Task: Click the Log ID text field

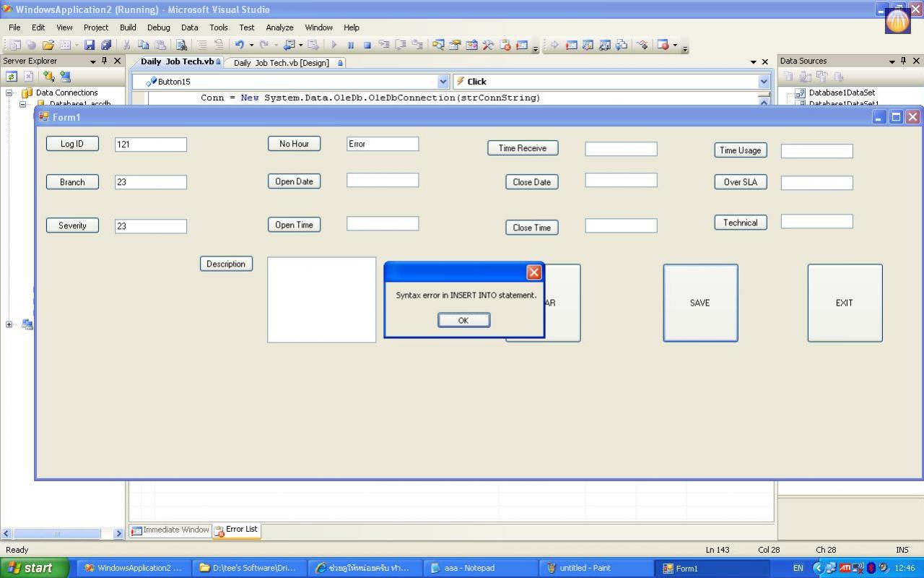Action: [x=150, y=144]
